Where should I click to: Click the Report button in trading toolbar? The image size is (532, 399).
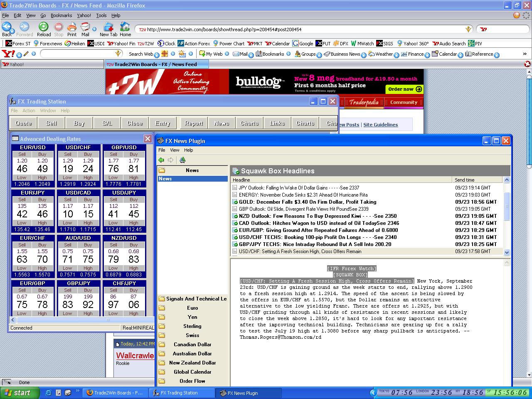tap(194, 123)
